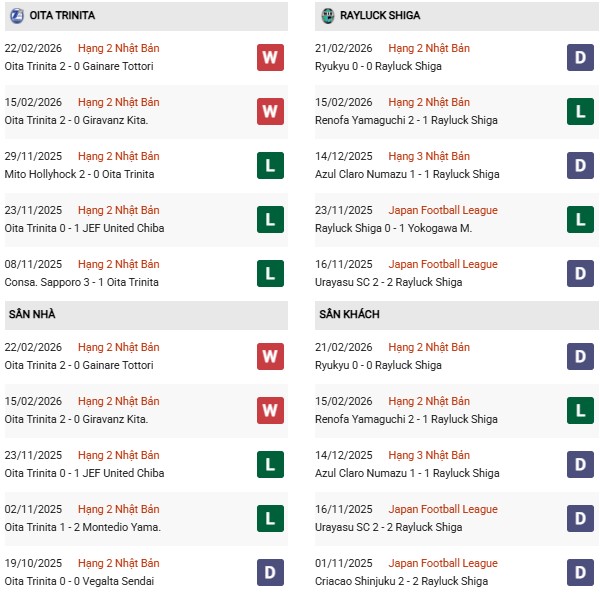This screenshot has height=594, width=600.
Task: Open the OITA TRINITA team header
Action: coord(58,15)
